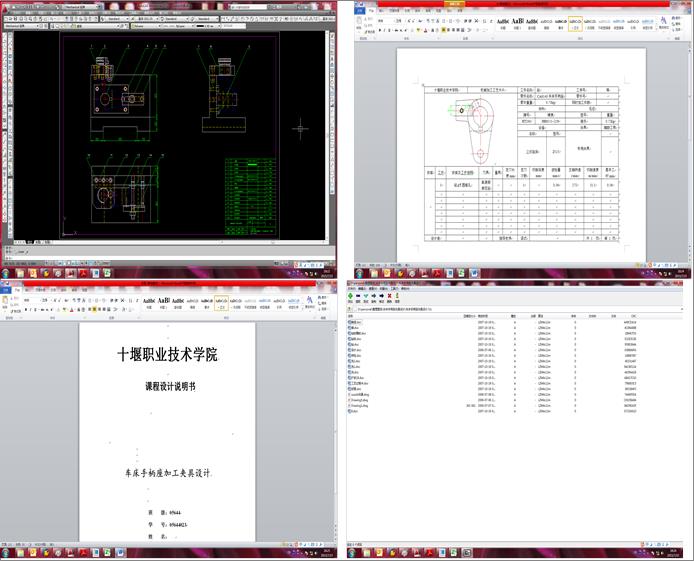Toggle justify alignment in table document Word
694x561 pixels.
(x=458, y=30)
